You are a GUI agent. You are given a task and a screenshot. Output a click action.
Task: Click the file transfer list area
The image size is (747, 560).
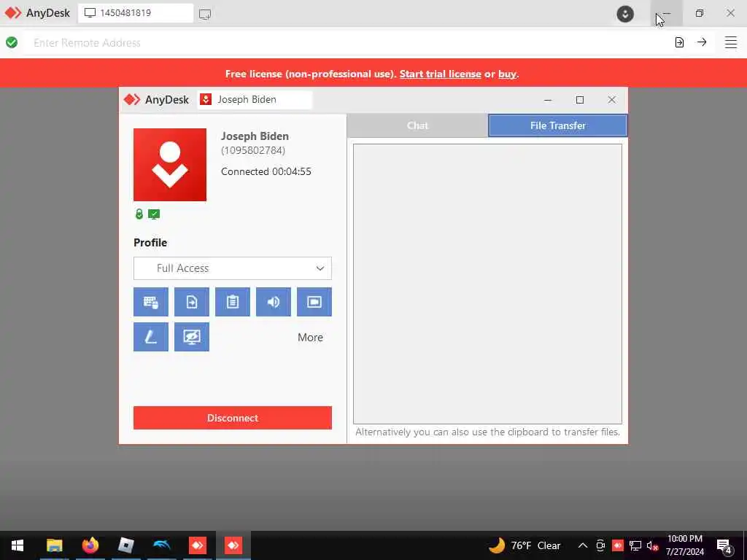pos(487,284)
